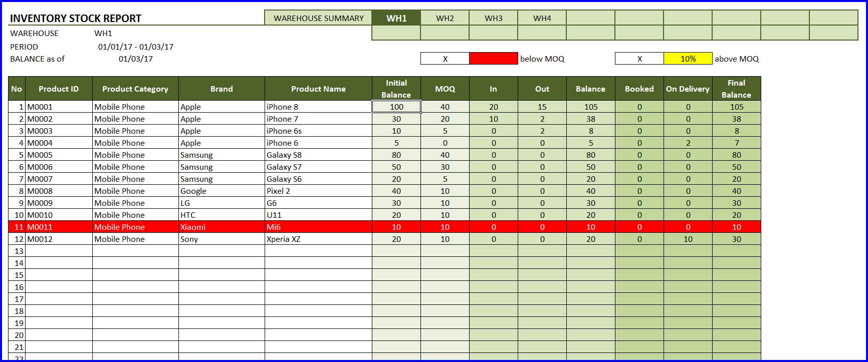
Task: Select the Sony brand cell
Action: pyautogui.click(x=222, y=239)
